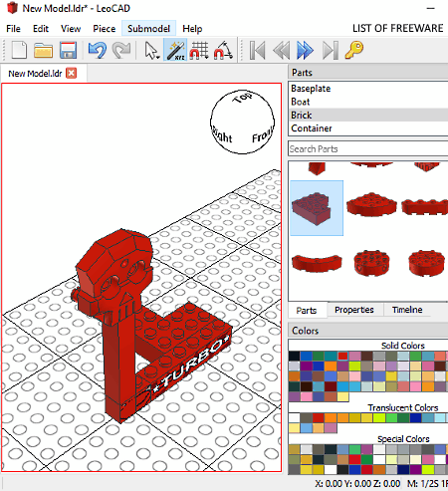Open the File menu
This screenshot has width=448, height=491.
[x=13, y=29]
